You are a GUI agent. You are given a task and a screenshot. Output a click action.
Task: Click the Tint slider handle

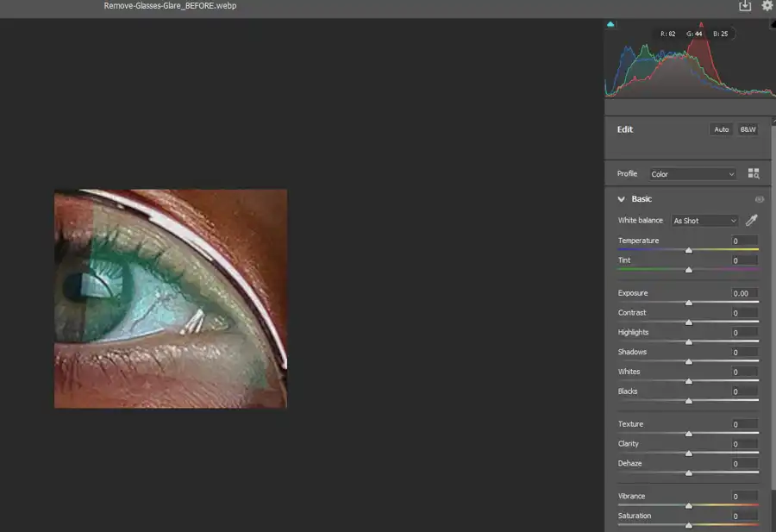pos(689,270)
